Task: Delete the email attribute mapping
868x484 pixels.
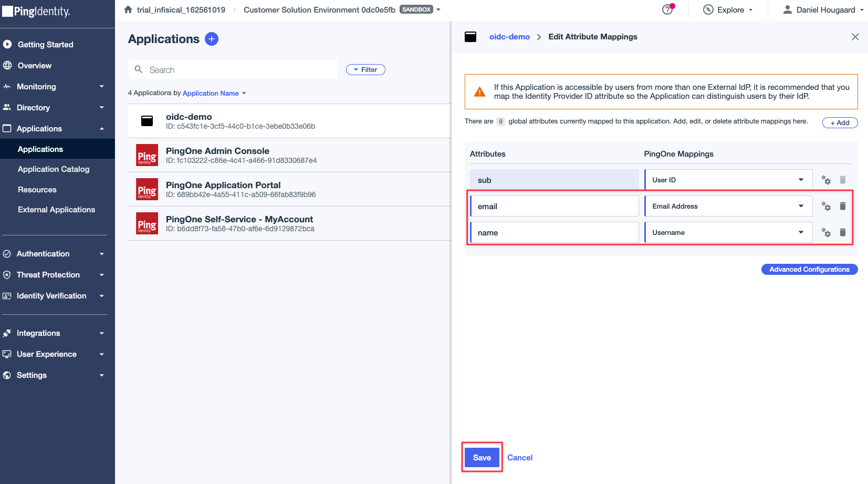Action: pos(843,206)
